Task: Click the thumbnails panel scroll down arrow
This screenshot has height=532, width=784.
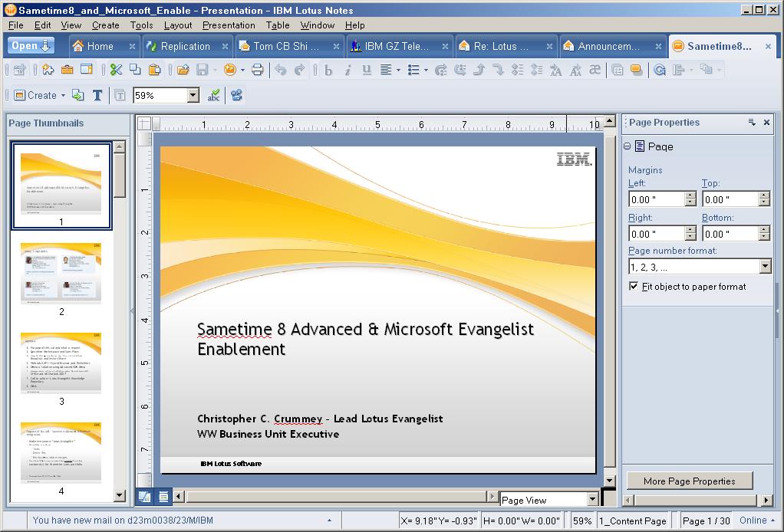Action: [x=119, y=495]
